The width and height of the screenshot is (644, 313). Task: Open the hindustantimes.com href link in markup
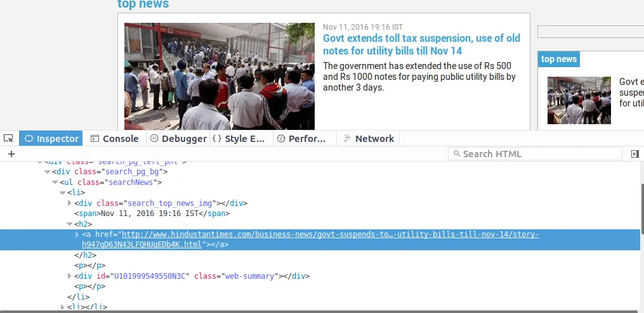click(x=310, y=239)
